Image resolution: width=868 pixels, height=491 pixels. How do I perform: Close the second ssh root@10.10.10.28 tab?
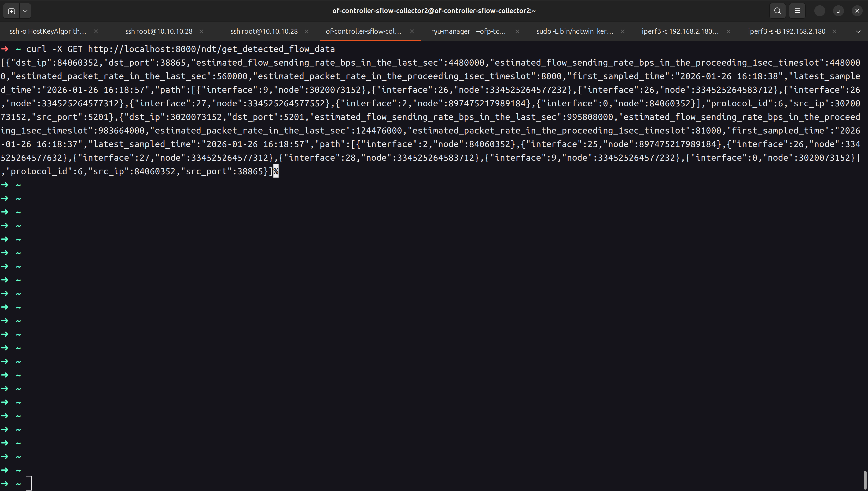coord(307,31)
